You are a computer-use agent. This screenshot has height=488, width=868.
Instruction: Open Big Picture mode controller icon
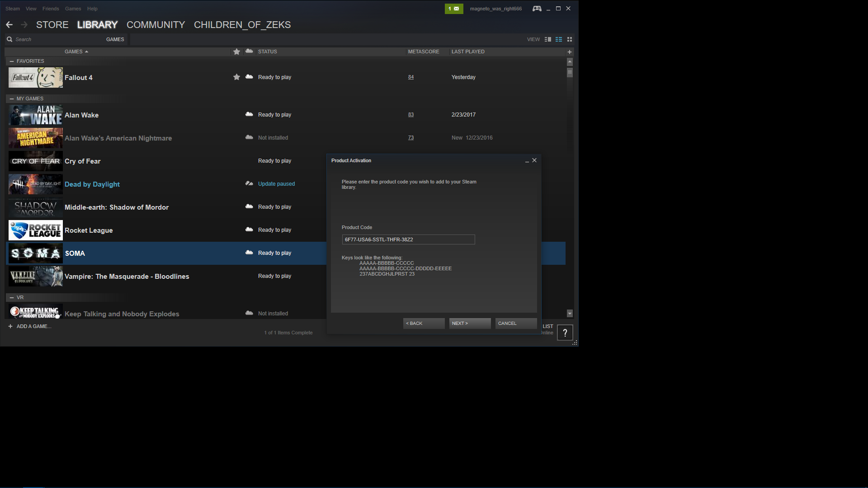point(537,9)
